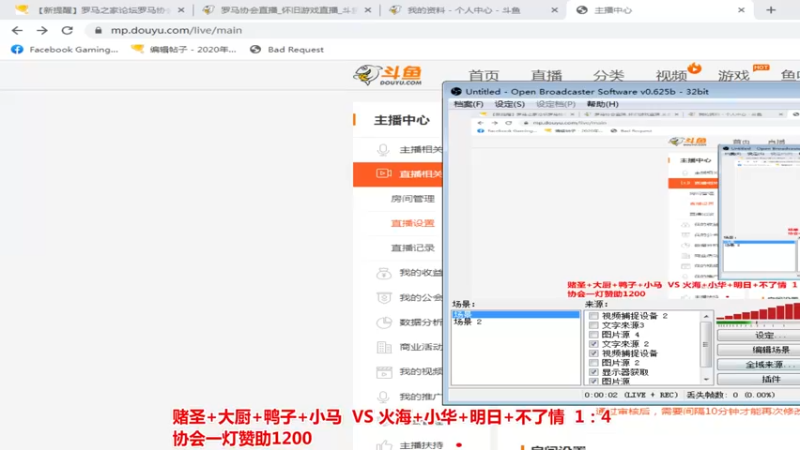Image resolution: width=800 pixels, height=450 pixels.
Task: Open 直播设置 in the sidebar
Action: 412,223
